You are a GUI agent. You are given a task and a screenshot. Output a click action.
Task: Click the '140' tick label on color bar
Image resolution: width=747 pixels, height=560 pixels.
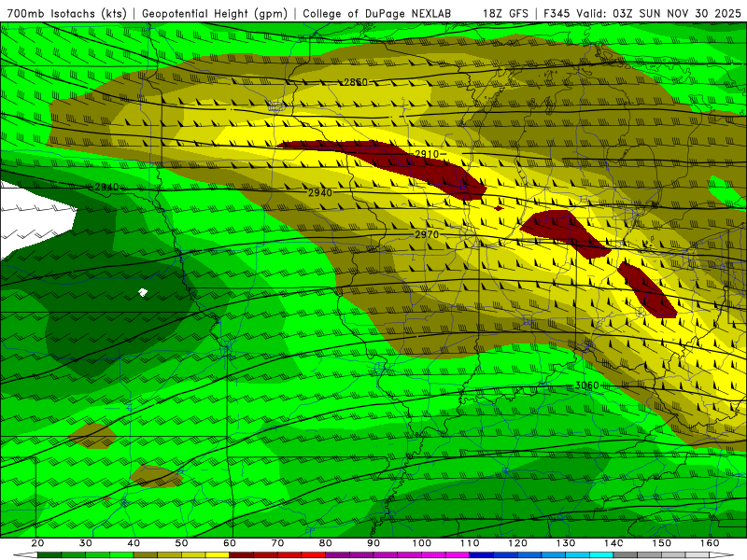tap(613, 543)
